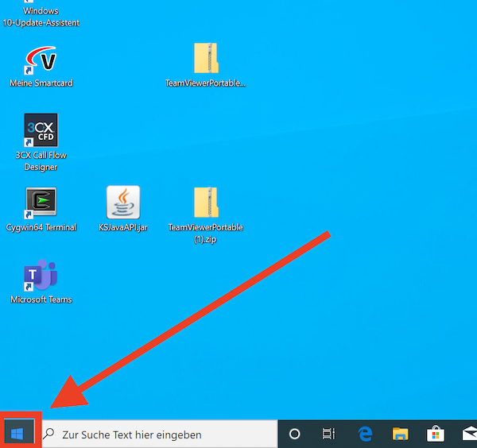
Task: Select the TeamViewerPortable (1).zip archive icon
Action: pyautogui.click(x=206, y=203)
